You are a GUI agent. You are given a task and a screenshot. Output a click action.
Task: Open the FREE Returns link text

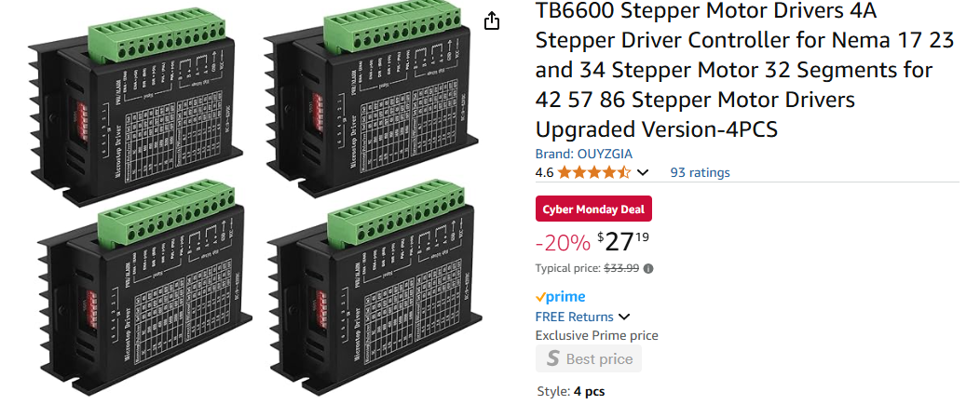pyautogui.click(x=575, y=317)
